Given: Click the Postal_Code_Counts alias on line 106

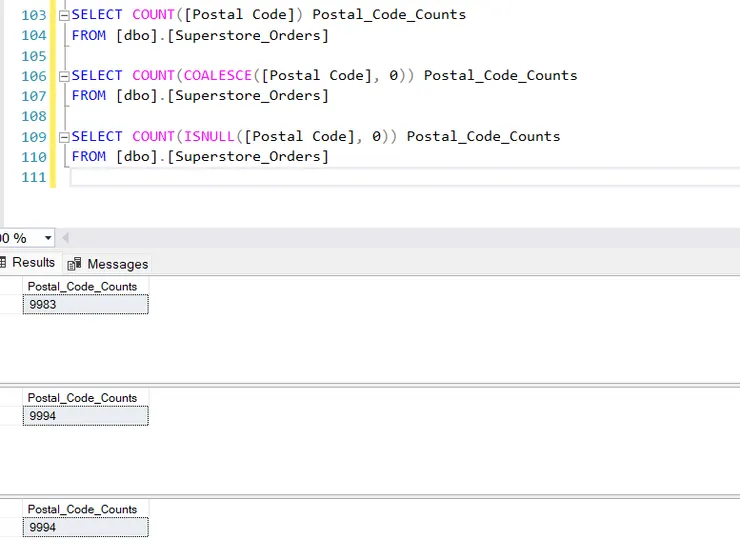Looking at the screenshot, I should point(500,76).
